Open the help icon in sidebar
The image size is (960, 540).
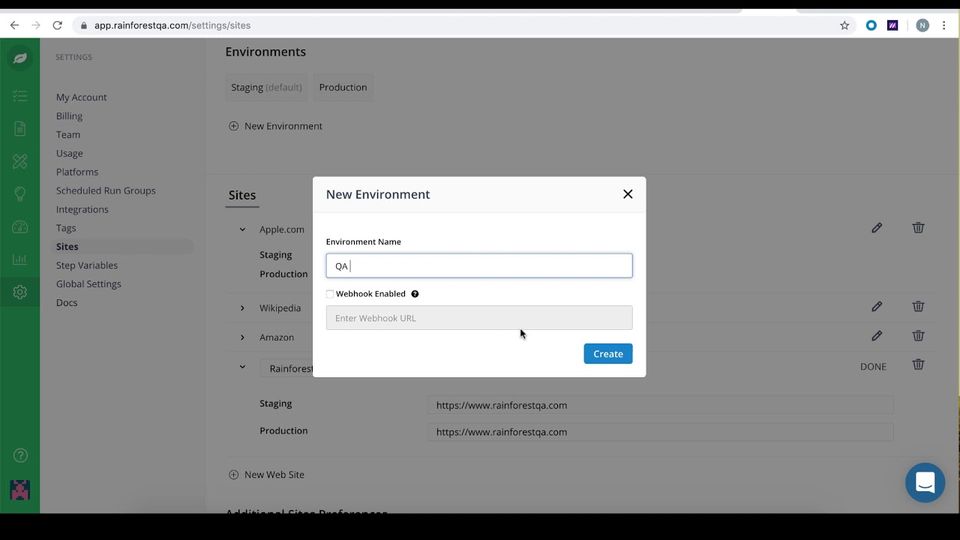[20, 456]
